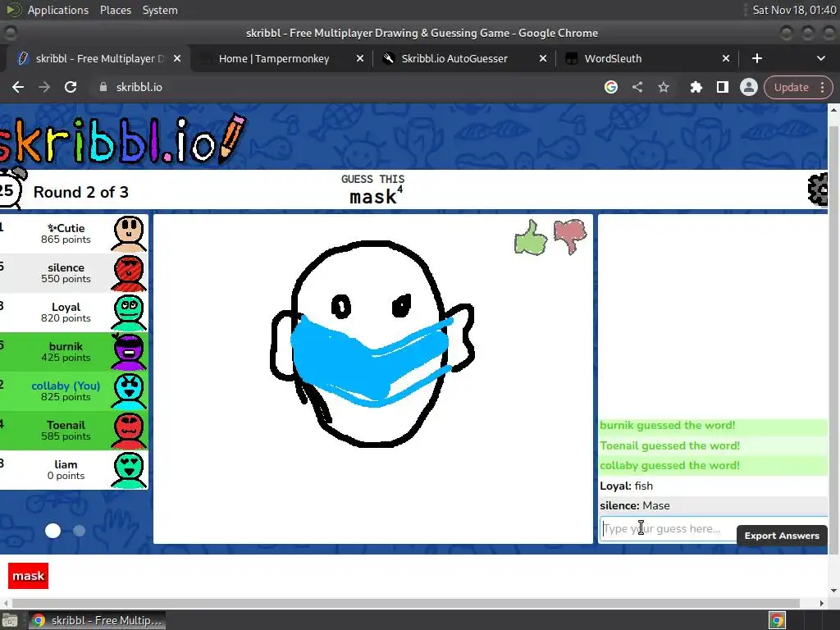Click Cutie's avatar

coord(129,234)
